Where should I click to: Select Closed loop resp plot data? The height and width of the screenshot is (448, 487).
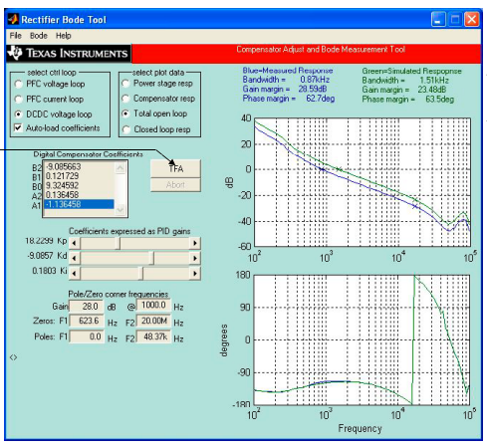coord(125,129)
